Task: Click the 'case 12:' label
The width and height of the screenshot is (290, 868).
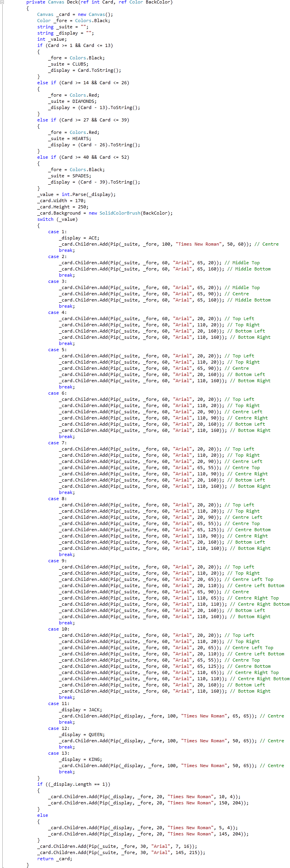Action: (59, 728)
